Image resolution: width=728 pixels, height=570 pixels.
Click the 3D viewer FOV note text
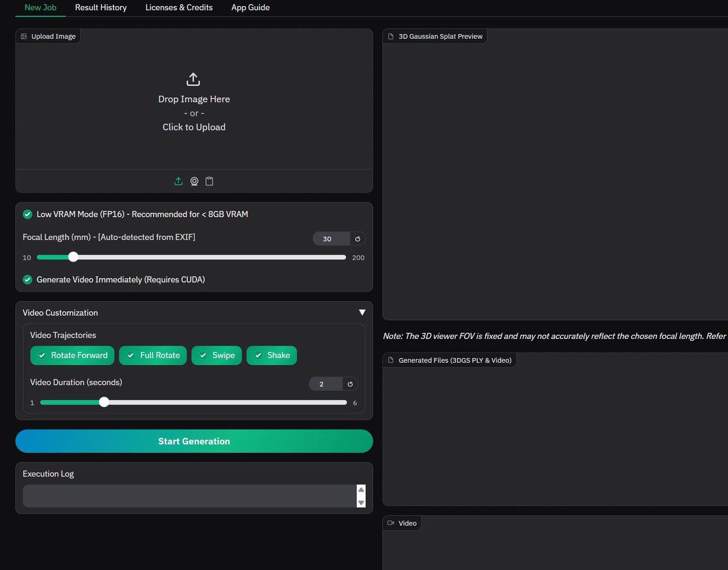click(555, 336)
